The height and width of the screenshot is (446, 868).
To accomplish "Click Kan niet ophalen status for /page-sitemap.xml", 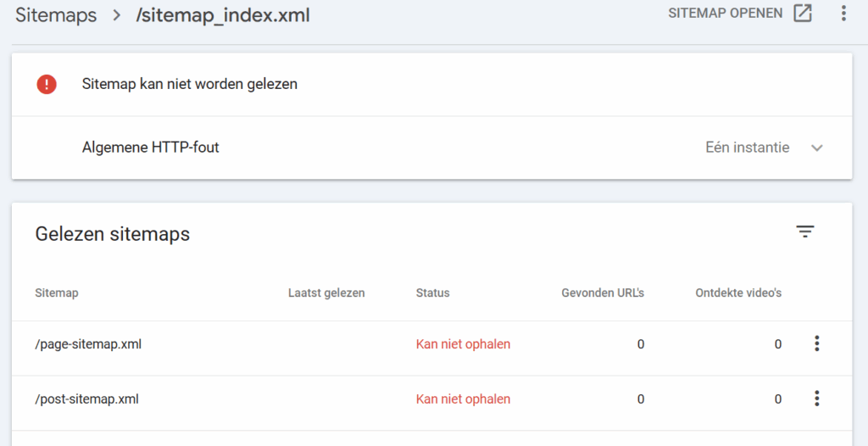I will [x=463, y=344].
